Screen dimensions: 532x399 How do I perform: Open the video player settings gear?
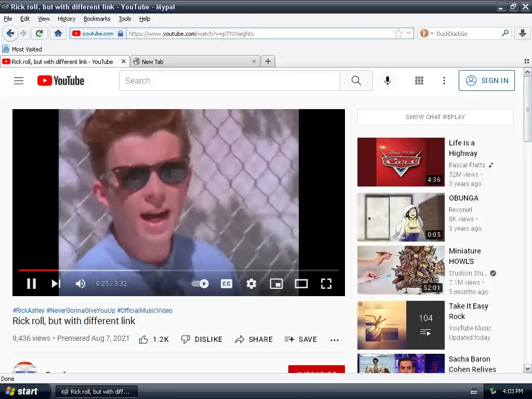coord(251,283)
